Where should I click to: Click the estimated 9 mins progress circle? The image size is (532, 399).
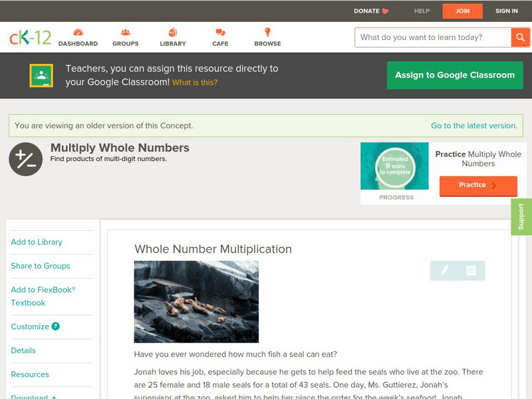(395, 166)
